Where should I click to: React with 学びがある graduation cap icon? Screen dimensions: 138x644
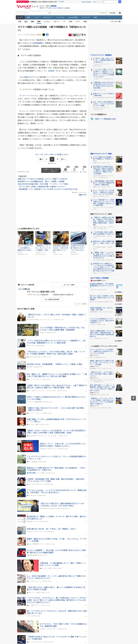(x=66, y=169)
